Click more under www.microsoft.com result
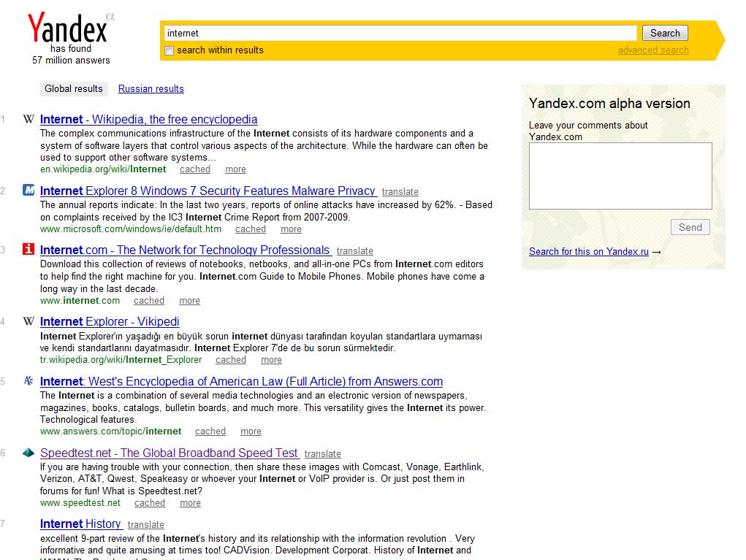746x560 pixels. [x=292, y=229]
